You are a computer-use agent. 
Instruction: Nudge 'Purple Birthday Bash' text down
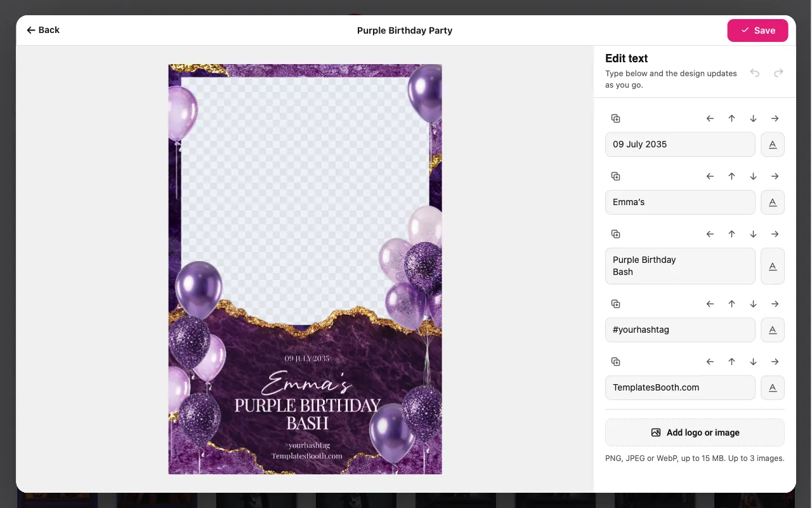point(753,234)
